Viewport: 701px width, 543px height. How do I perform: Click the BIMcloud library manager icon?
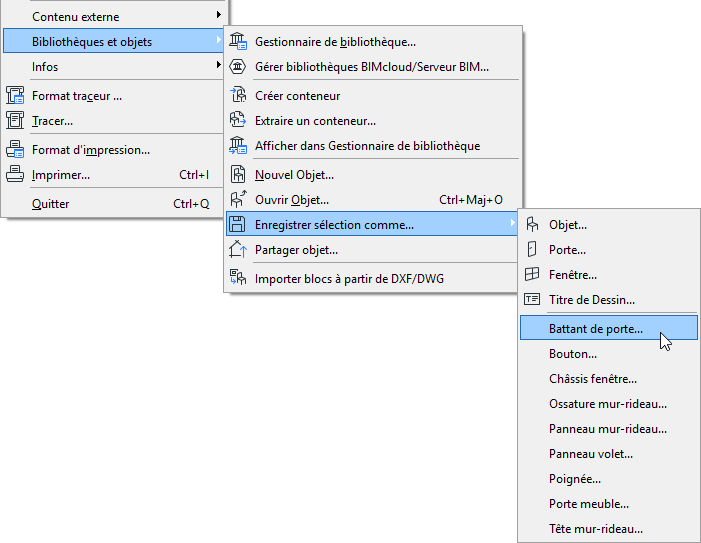238,67
